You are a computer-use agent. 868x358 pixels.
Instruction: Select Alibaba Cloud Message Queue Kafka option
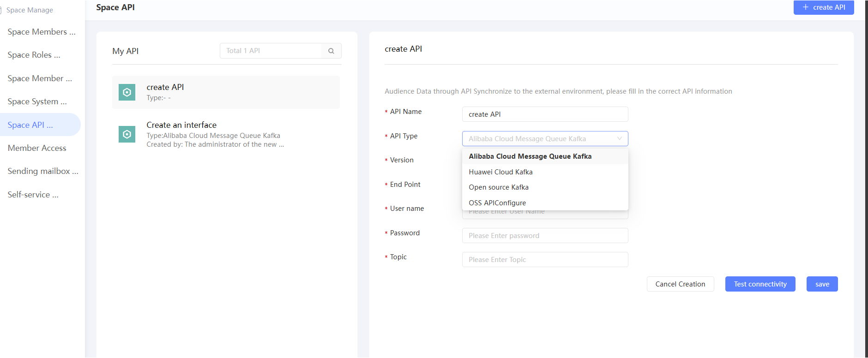click(530, 156)
